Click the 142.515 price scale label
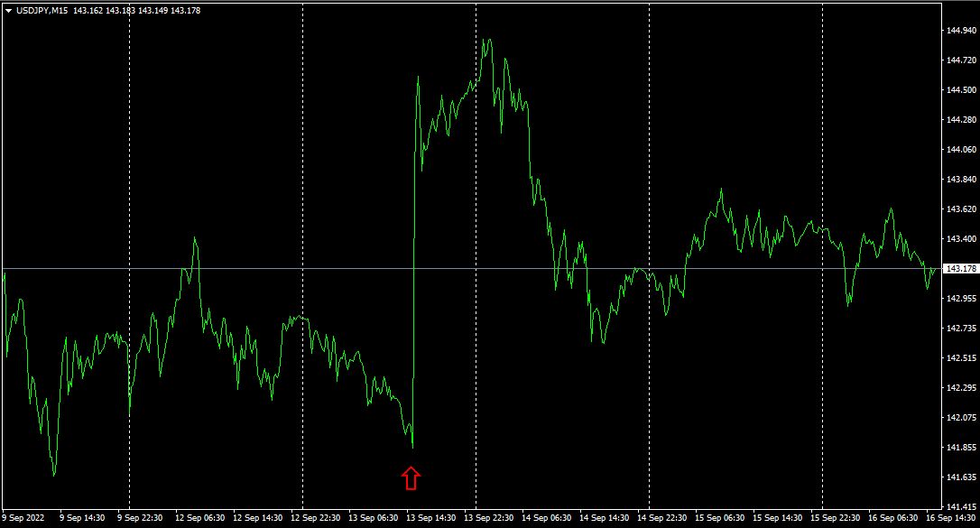 pyautogui.click(x=961, y=358)
